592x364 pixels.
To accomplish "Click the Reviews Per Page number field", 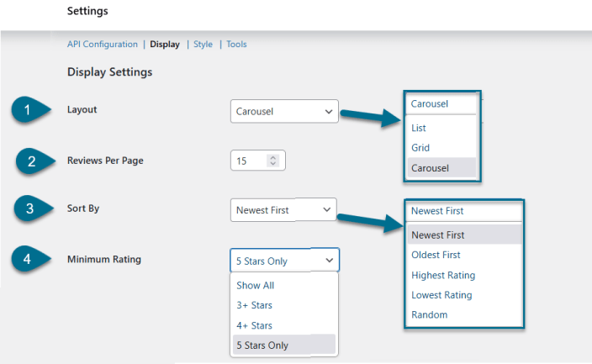I will pos(248,160).
